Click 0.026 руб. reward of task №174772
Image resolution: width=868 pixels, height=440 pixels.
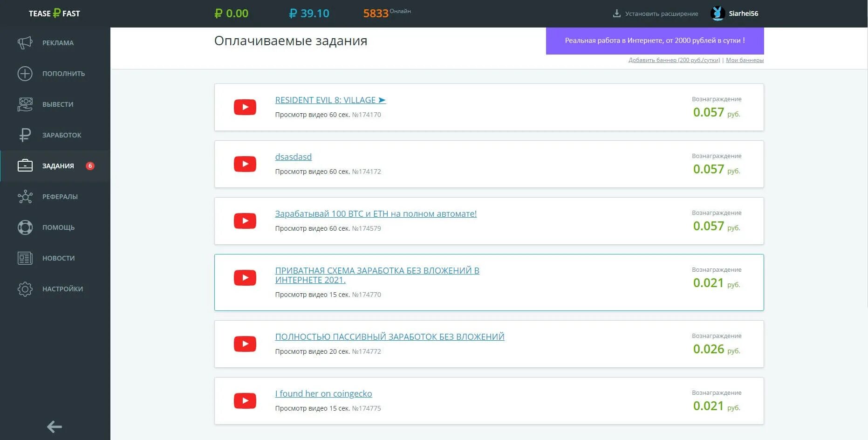(716, 349)
